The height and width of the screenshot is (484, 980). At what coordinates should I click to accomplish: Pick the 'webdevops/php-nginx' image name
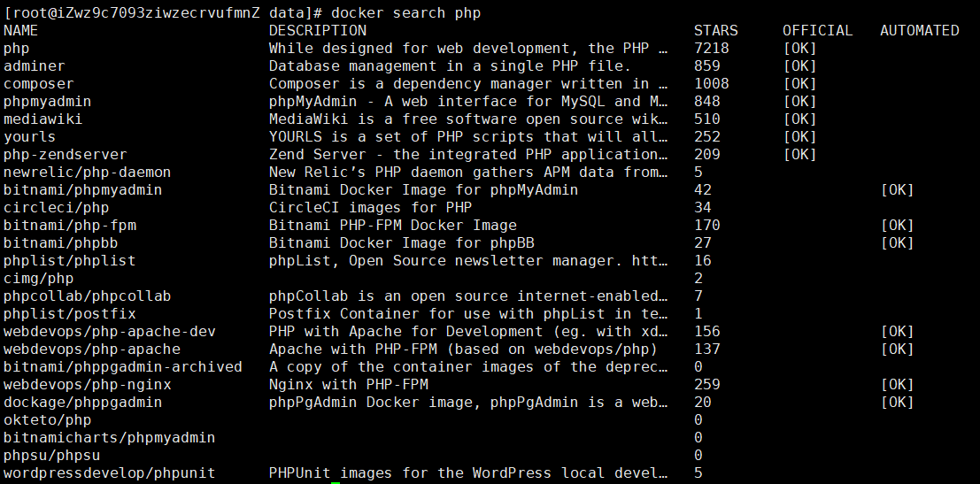87,384
